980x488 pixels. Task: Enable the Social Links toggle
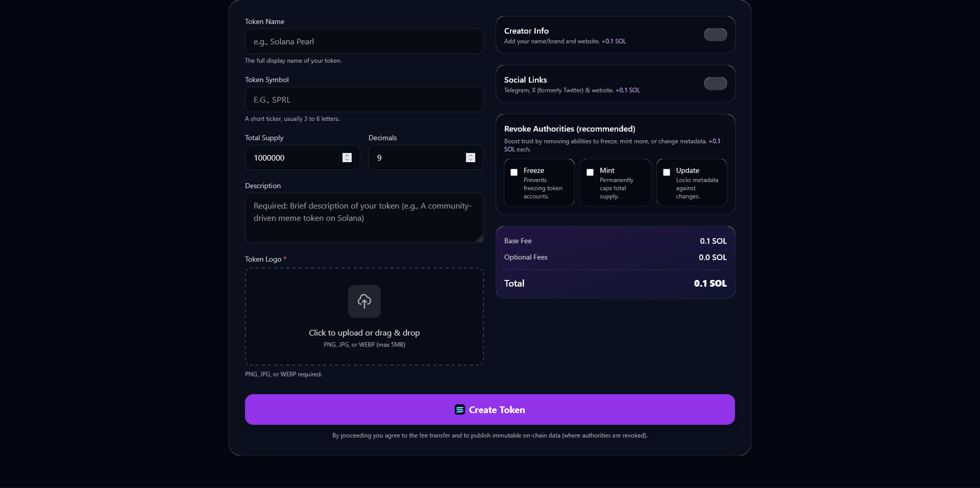715,84
